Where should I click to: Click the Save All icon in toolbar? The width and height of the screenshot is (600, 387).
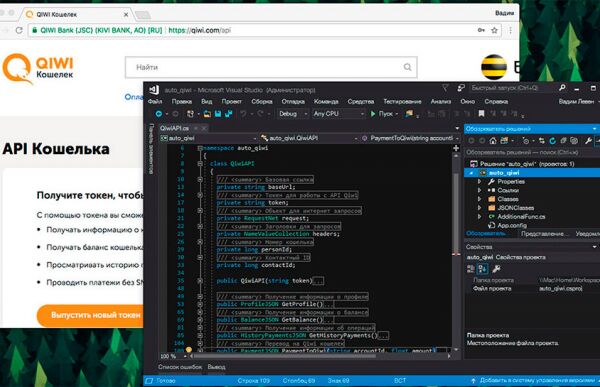pyautogui.click(x=228, y=114)
